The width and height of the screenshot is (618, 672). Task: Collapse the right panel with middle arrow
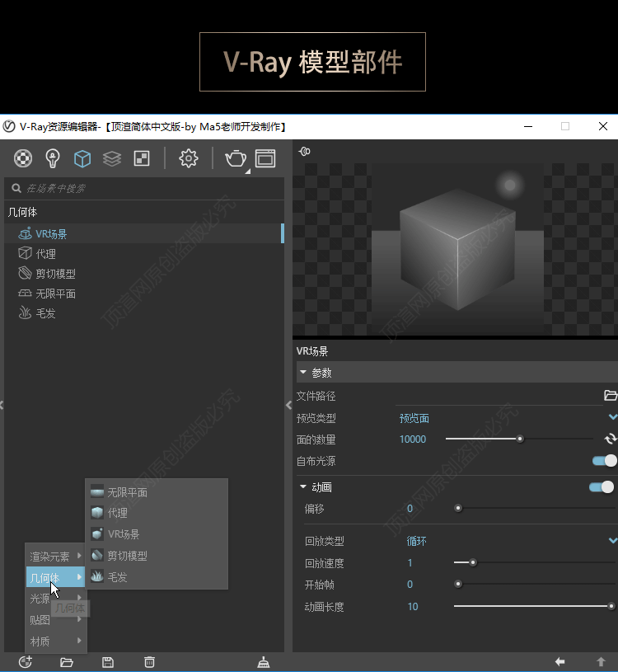288,405
